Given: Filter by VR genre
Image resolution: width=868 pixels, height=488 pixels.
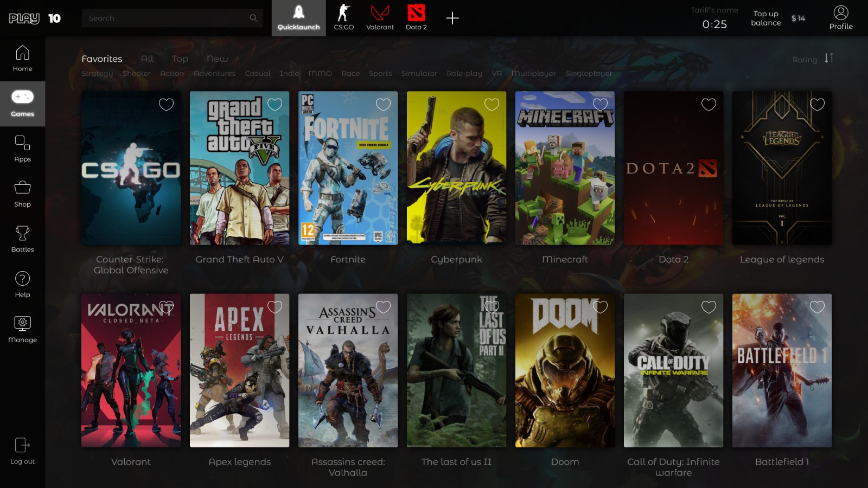Looking at the screenshot, I should (x=497, y=73).
